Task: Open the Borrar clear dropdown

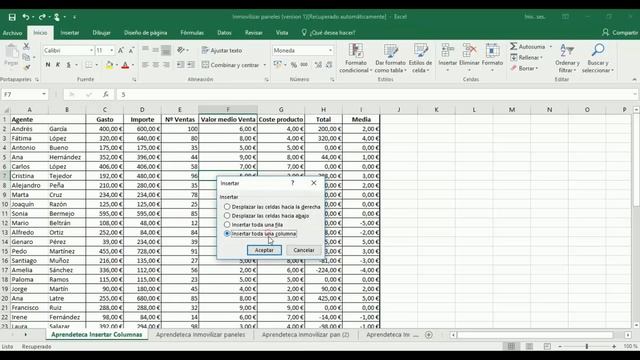Action: [524, 68]
